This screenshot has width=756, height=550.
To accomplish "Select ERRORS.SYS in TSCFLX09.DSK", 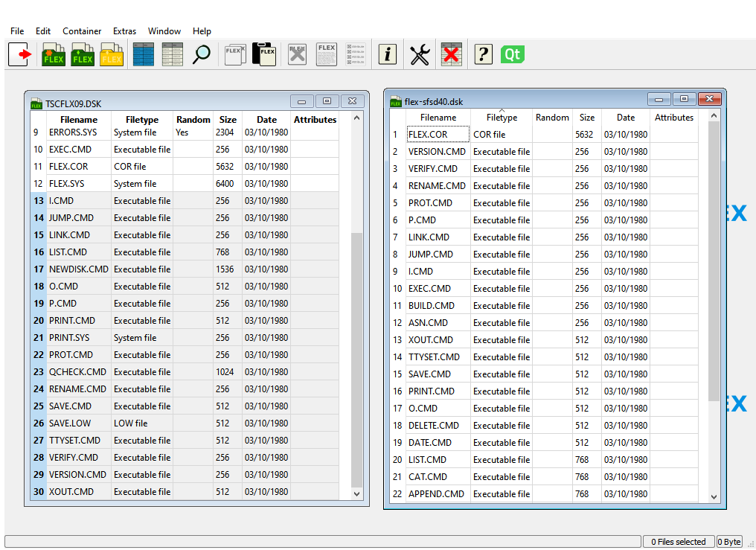I will 79,132.
